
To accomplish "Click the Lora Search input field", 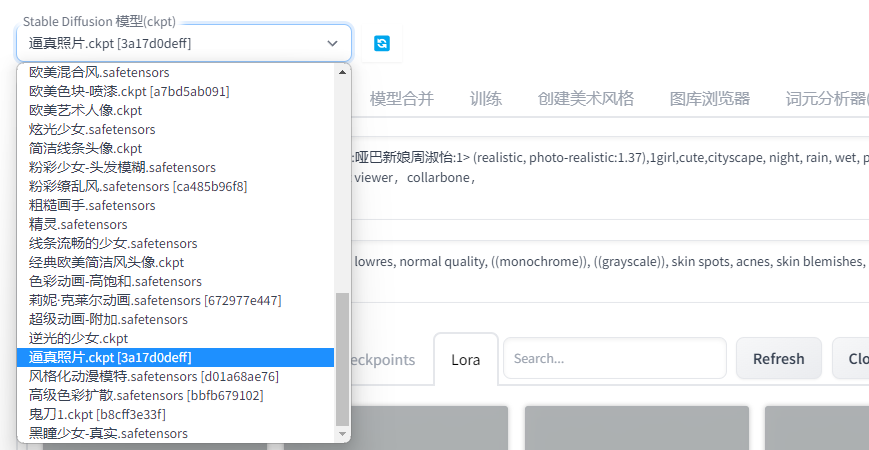I will click(x=615, y=359).
